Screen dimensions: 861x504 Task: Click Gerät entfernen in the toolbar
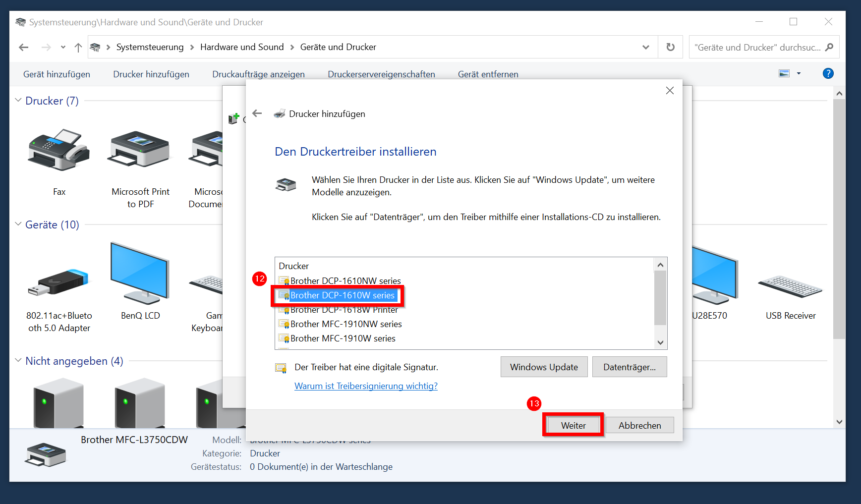488,74
